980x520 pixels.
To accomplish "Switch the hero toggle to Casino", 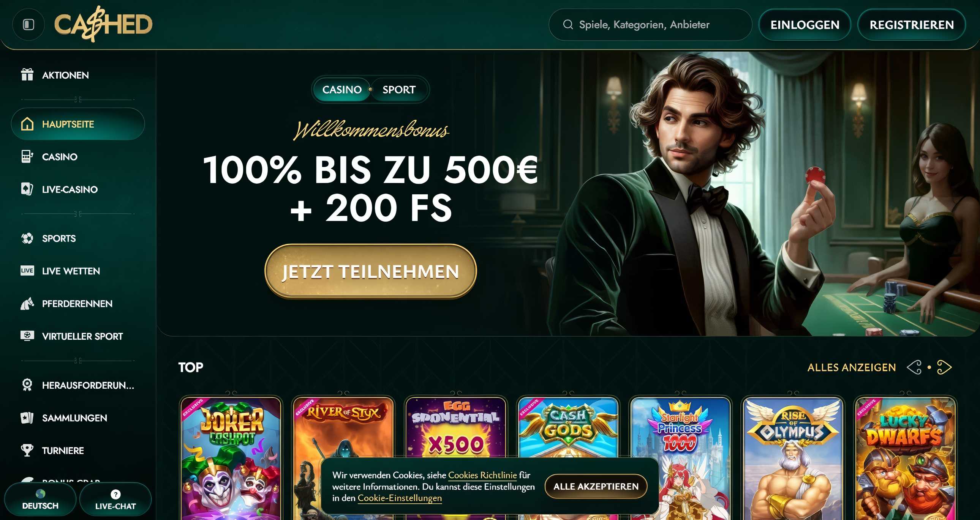I will 341,90.
